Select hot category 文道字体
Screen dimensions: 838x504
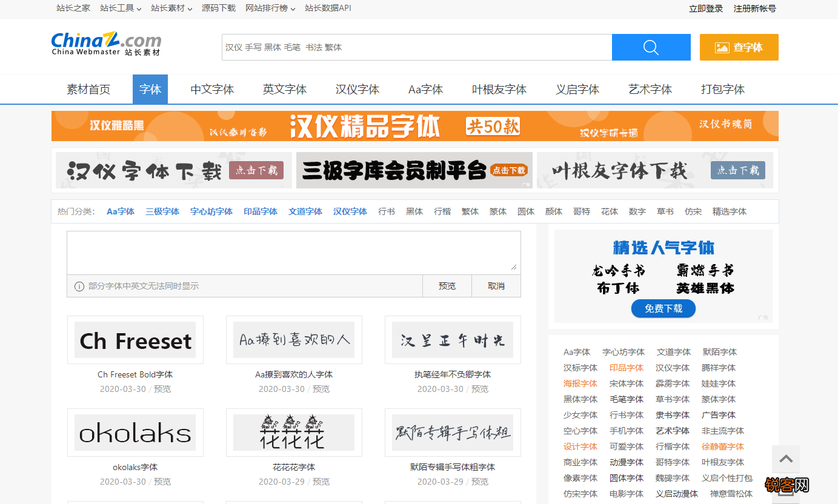(305, 211)
